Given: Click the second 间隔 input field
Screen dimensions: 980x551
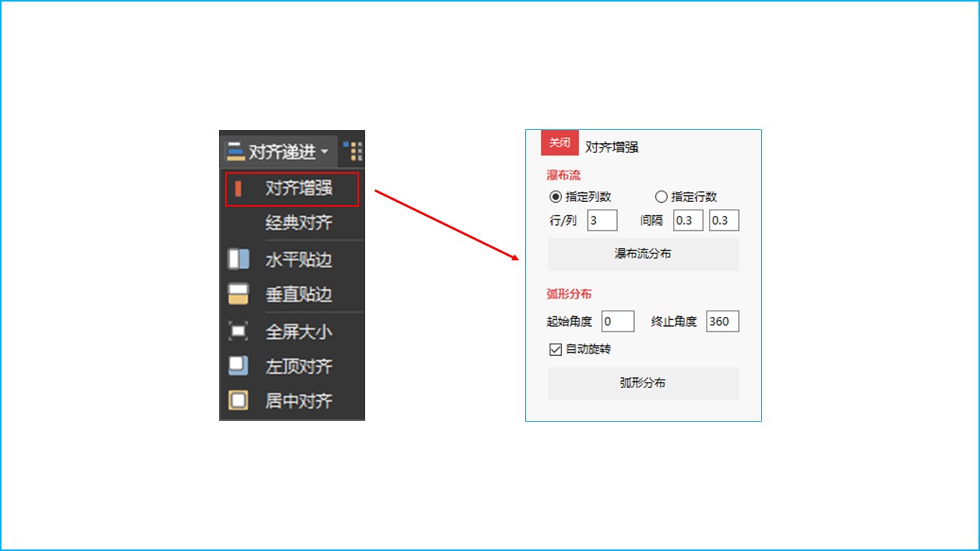Looking at the screenshot, I should click(x=724, y=220).
